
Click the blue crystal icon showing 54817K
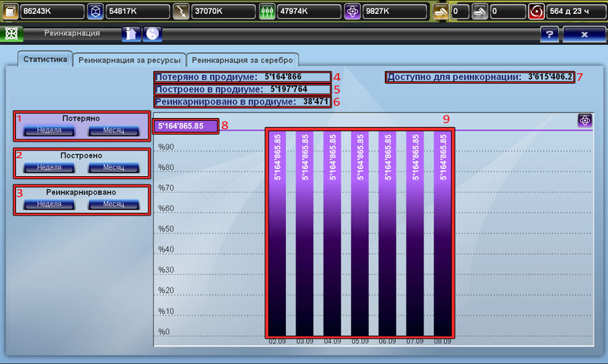coord(95,12)
